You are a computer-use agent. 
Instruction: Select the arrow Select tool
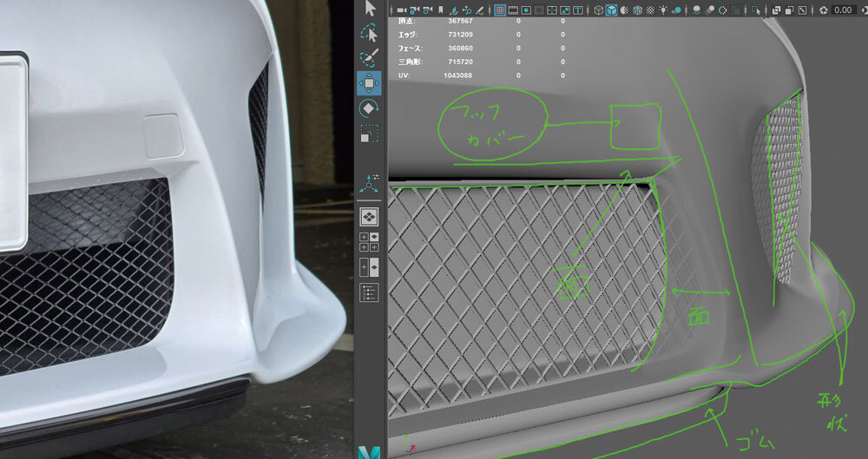[x=370, y=9]
